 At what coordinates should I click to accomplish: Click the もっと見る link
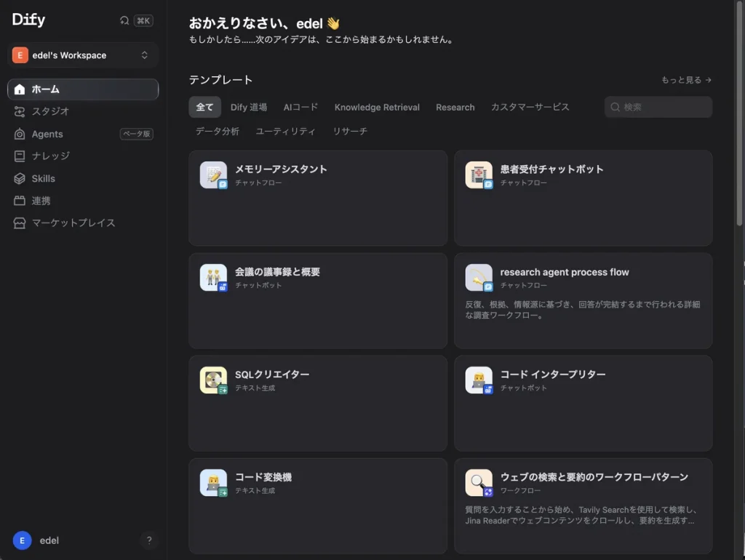(x=686, y=80)
